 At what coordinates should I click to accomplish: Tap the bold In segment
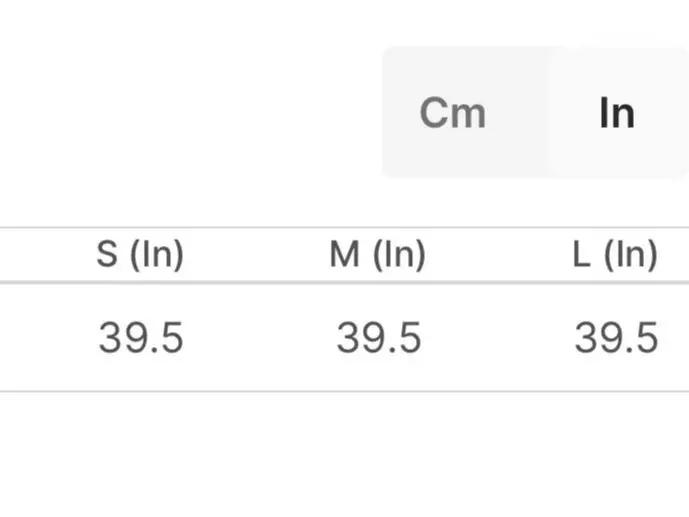tap(616, 112)
